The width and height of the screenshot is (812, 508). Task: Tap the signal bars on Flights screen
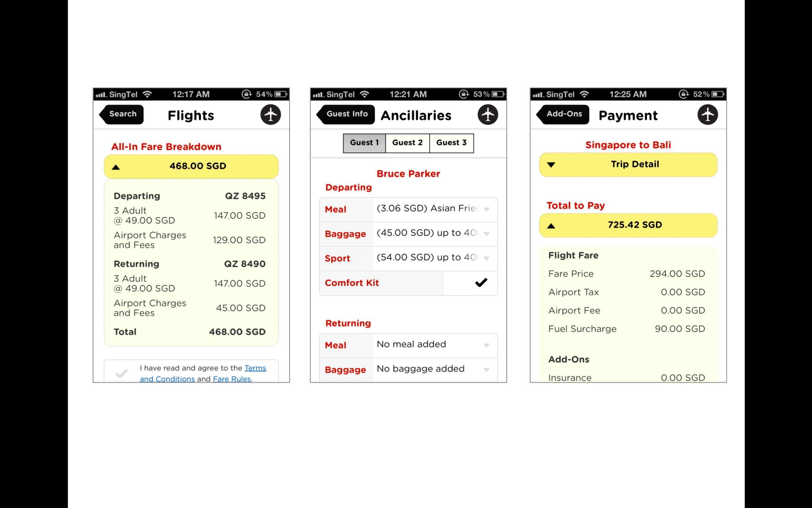pyautogui.click(x=101, y=95)
